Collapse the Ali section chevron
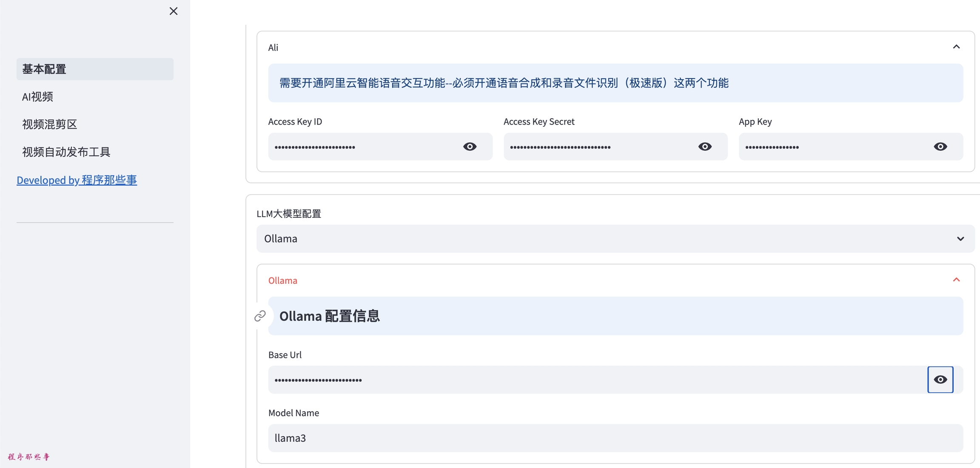Image resolution: width=980 pixels, height=468 pixels. coord(956,47)
